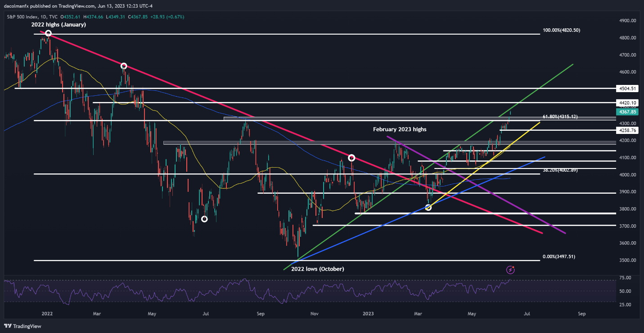
Task: Click the 4900.00 price axis label
Action: [627, 21]
